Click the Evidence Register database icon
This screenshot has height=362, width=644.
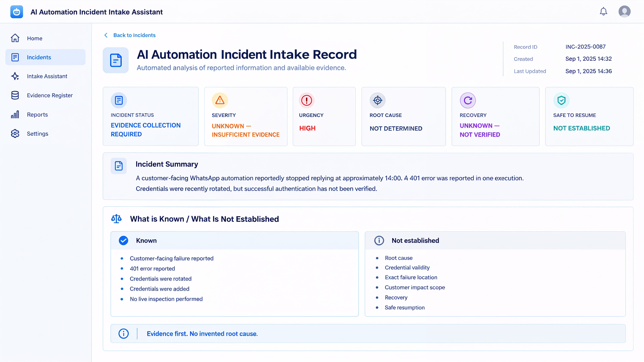[15, 95]
